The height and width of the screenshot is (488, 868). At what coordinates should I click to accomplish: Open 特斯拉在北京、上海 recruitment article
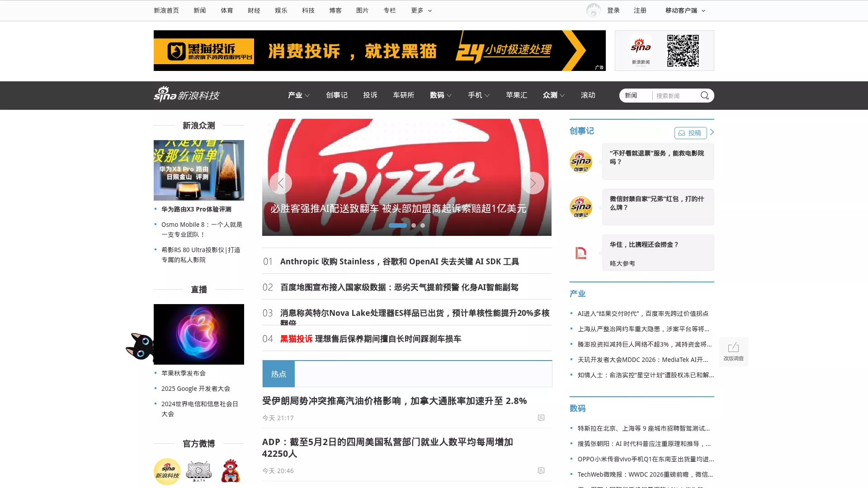[644, 428]
